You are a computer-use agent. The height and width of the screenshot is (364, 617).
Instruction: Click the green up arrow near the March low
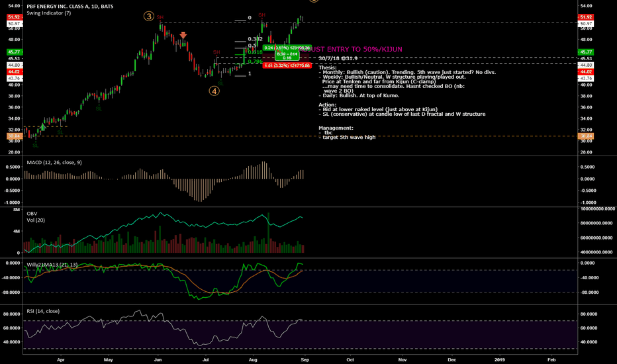pyautogui.click(x=43, y=126)
